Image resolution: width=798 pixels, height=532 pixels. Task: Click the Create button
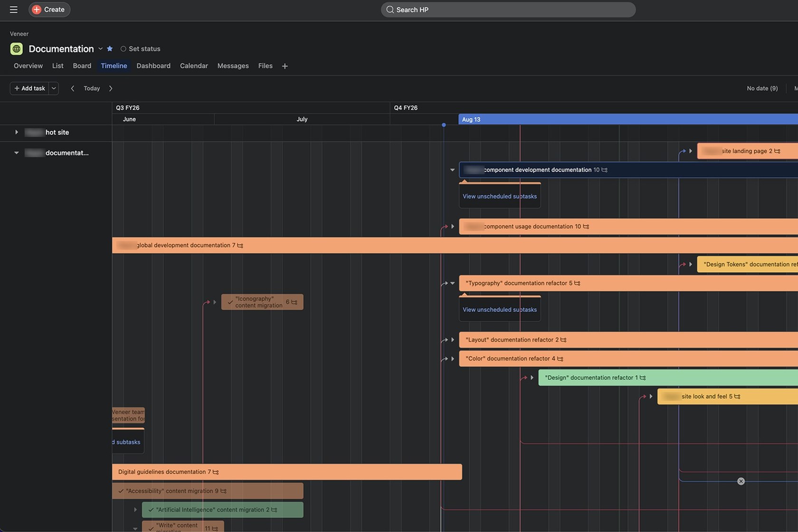[49, 9]
